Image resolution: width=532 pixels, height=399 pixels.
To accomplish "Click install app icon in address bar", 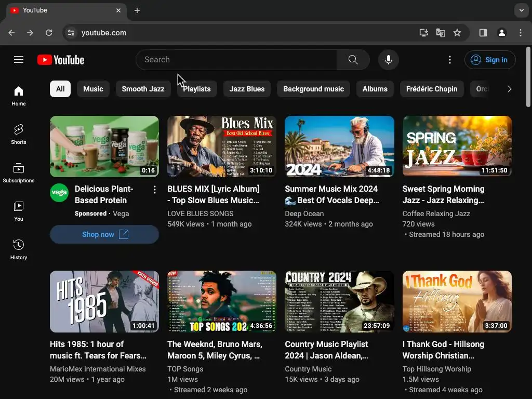I will point(423,33).
